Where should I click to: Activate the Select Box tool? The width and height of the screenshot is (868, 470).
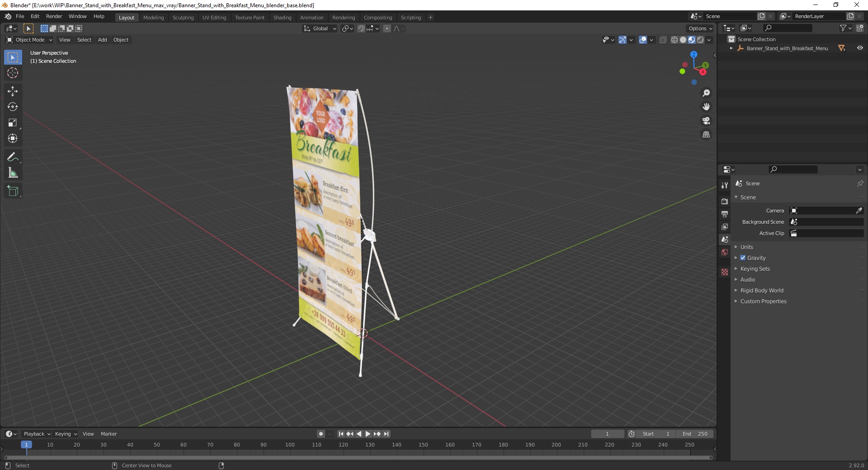point(13,57)
